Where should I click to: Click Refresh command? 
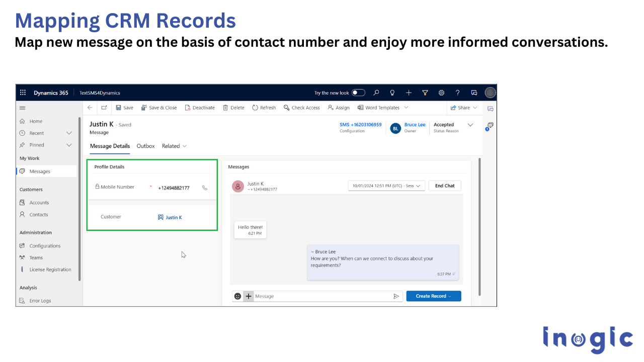coord(264,108)
